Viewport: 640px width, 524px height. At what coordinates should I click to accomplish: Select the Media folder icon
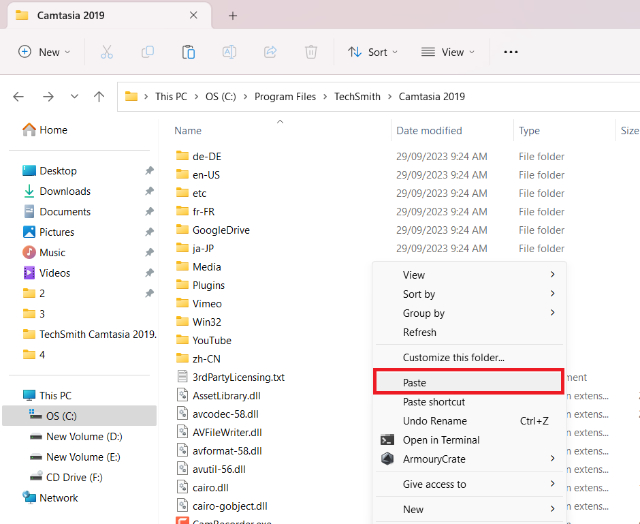(182, 266)
